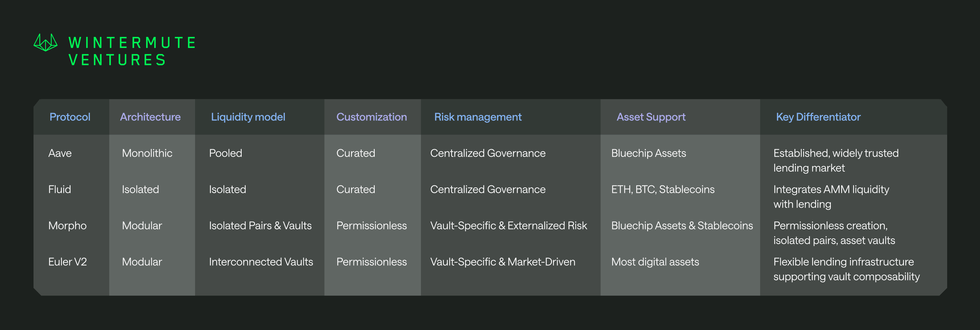This screenshot has width=980, height=330.
Task: Click Curated in the Fluid row
Action: [x=356, y=189]
